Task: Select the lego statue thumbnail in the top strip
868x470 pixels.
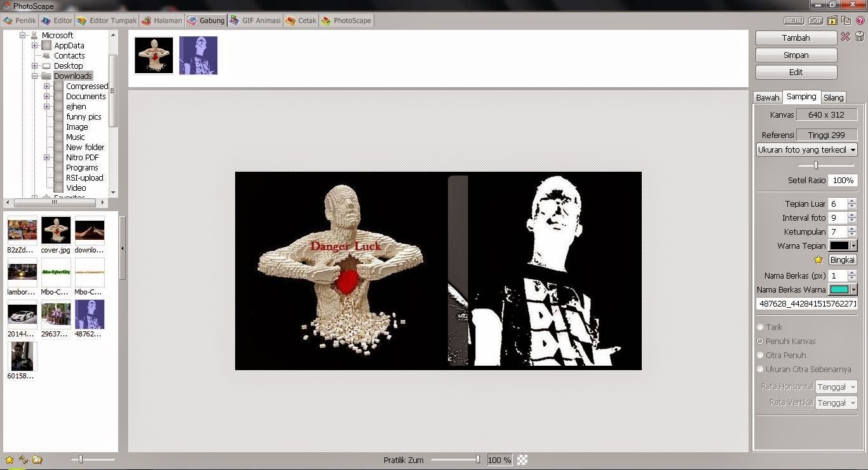Action: 154,55
